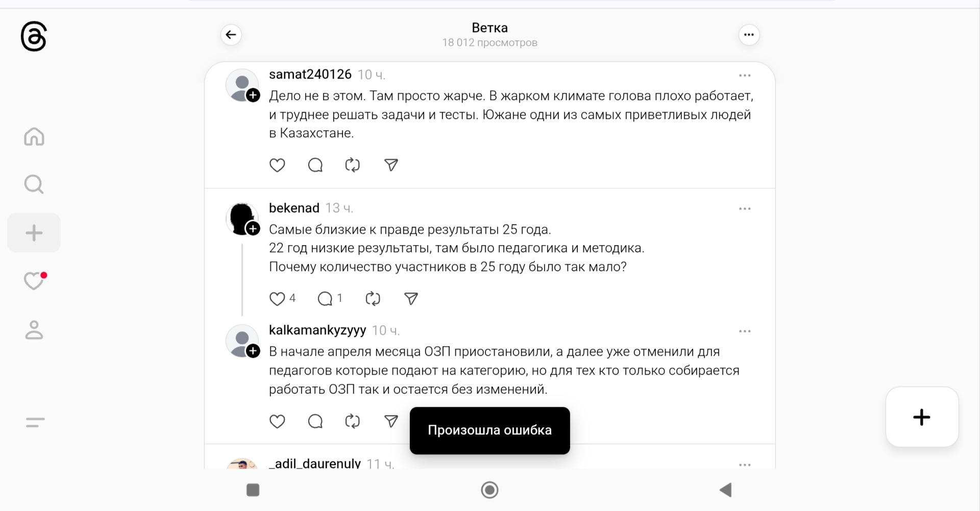This screenshot has width=980, height=511.
Task: Go to the Home feed icon
Action: 34,136
